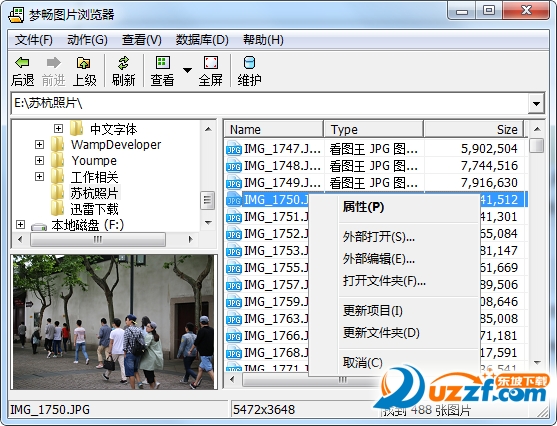Choose 外部编辑(E)... from context menu

click(379, 259)
